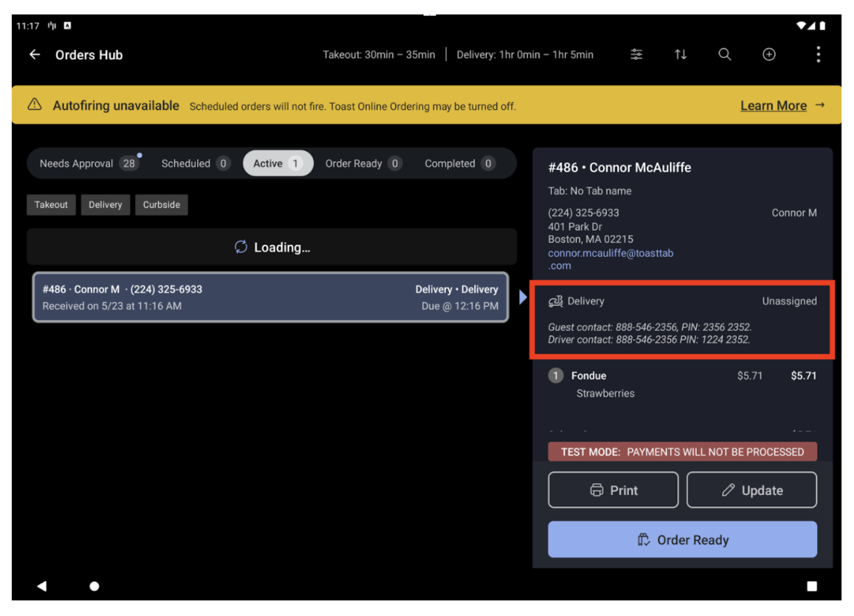Tap the Android recent apps square
The height and width of the screenshot is (616, 854).
811,586
